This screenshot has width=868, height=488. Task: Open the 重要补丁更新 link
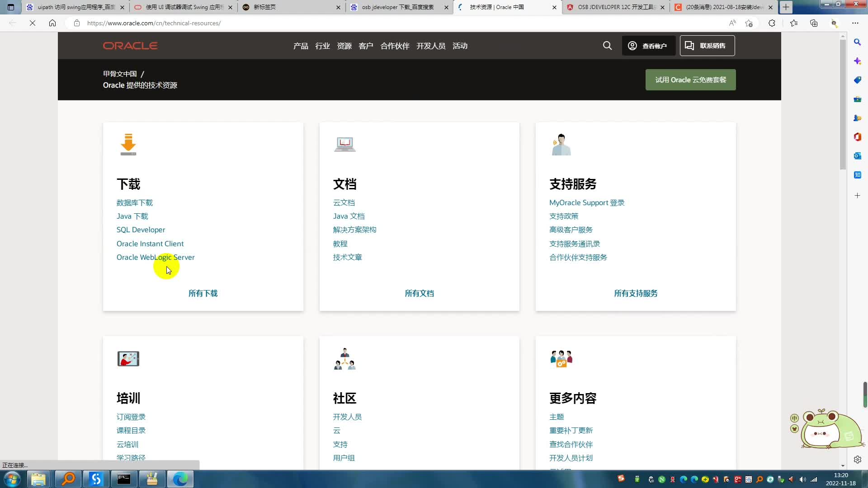click(x=571, y=430)
